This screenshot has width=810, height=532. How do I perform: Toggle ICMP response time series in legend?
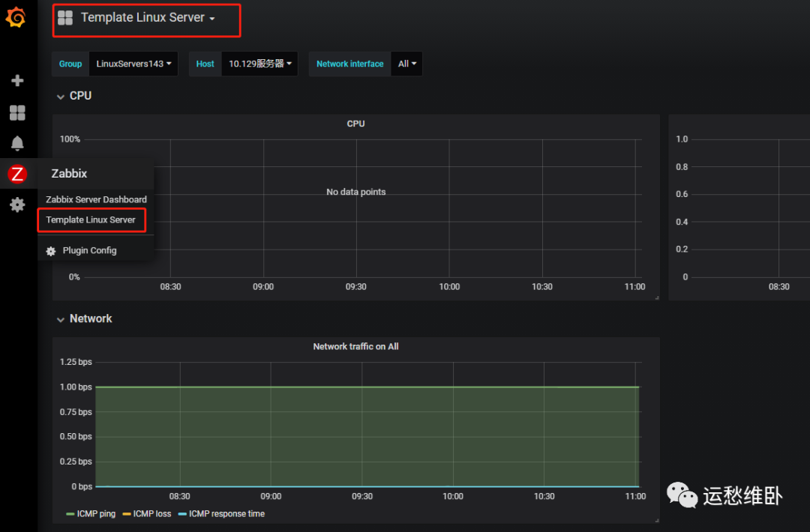(221, 514)
